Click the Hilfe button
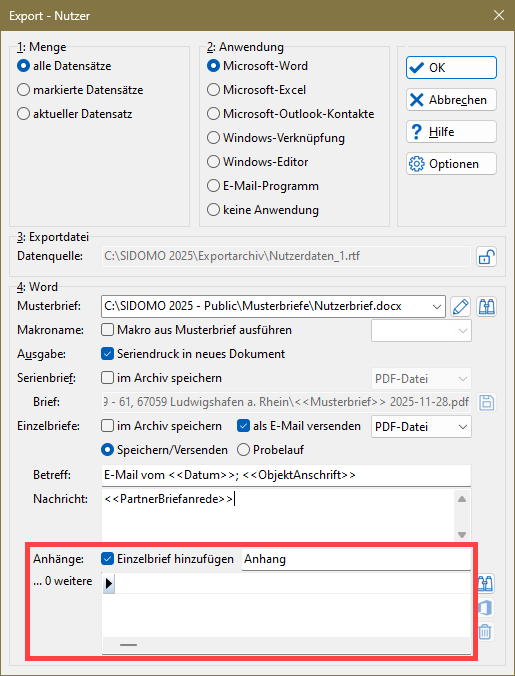This screenshot has width=515, height=676. tap(451, 132)
